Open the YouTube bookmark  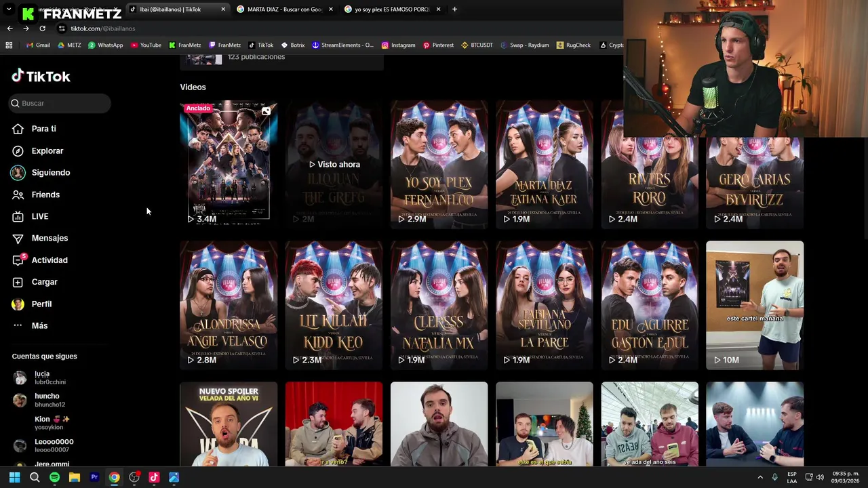click(146, 45)
